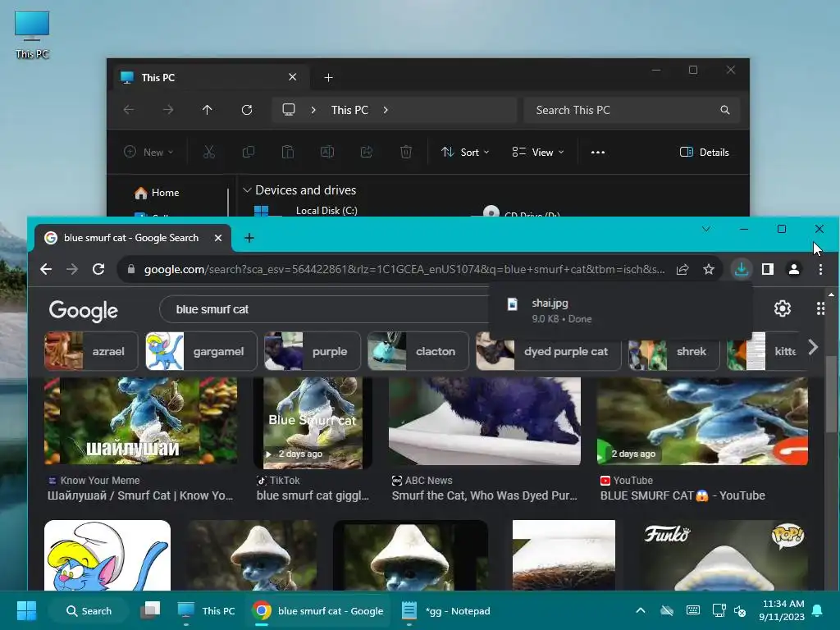The height and width of the screenshot is (630, 840).
Task: Collapse the Devices and drives group
Action: [247, 190]
